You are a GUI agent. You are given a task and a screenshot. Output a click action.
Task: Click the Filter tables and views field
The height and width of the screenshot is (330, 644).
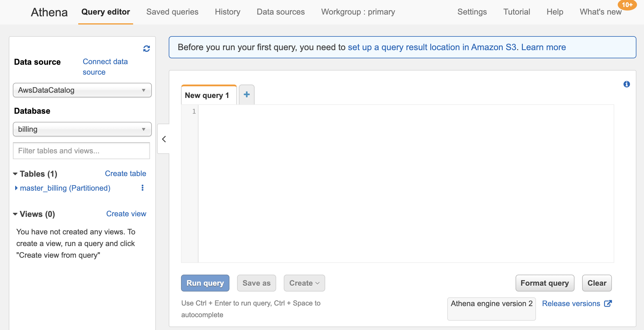[81, 151]
